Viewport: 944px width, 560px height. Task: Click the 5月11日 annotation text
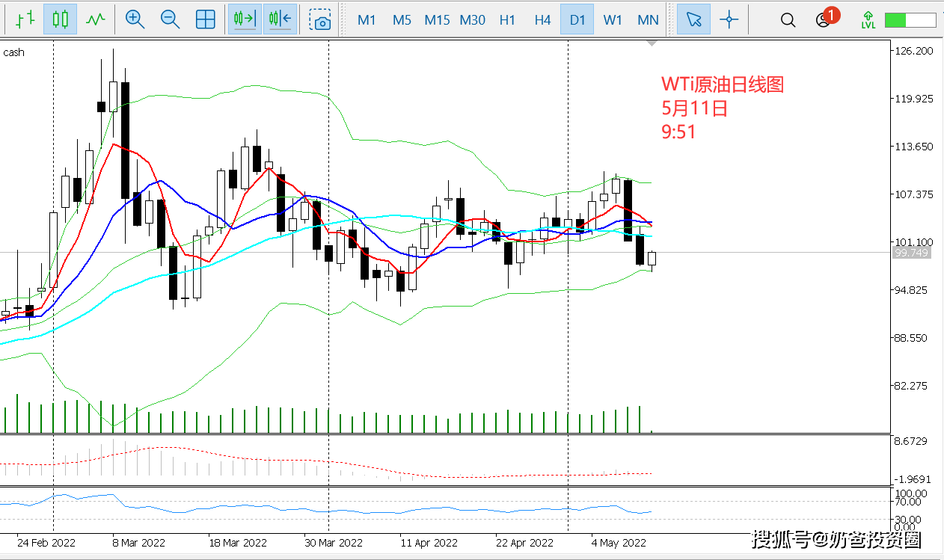click(x=694, y=108)
